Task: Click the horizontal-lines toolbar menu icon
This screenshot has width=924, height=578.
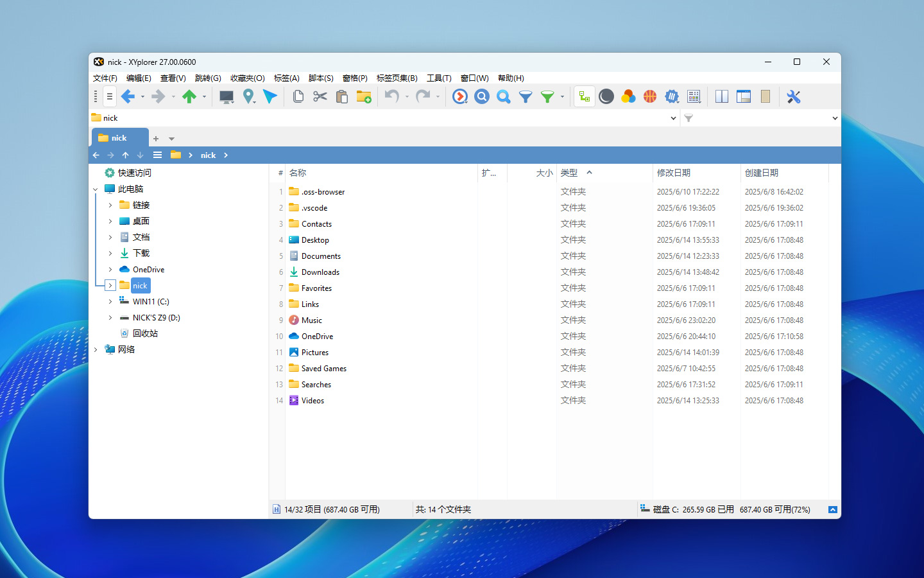Action: coord(110,97)
